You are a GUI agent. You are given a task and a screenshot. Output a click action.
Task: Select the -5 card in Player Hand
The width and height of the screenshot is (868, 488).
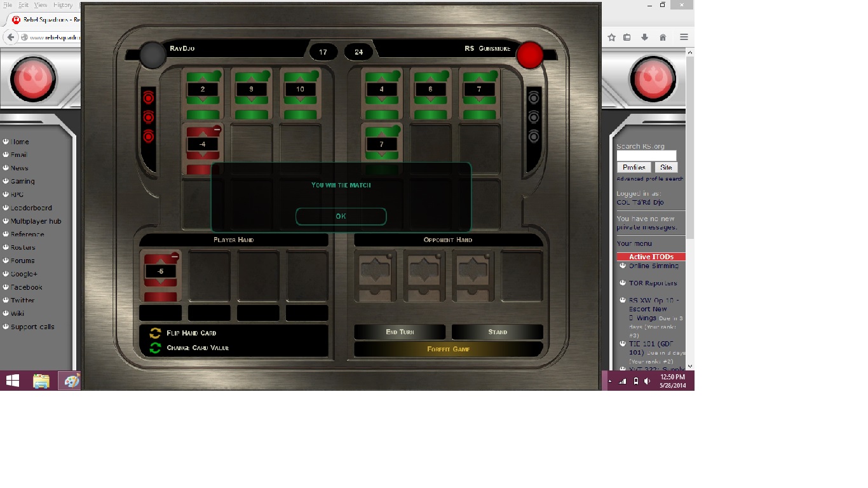click(161, 275)
